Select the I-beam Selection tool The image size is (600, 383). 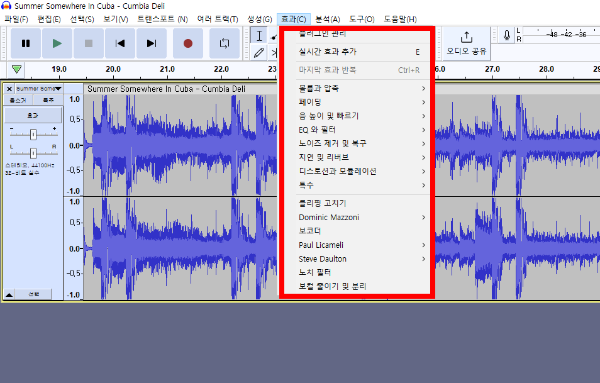pyautogui.click(x=259, y=36)
